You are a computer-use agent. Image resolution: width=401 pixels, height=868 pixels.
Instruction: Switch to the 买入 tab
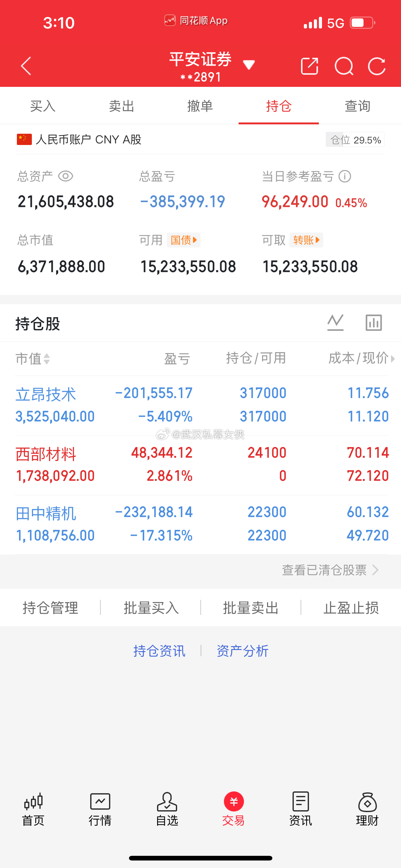coord(43,106)
